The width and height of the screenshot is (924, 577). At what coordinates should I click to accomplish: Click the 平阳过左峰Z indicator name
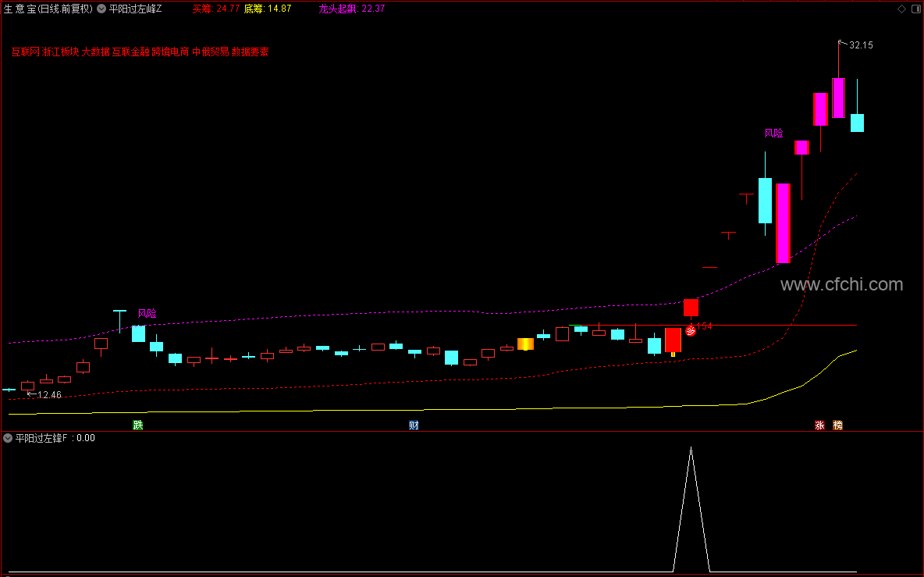[x=135, y=9]
